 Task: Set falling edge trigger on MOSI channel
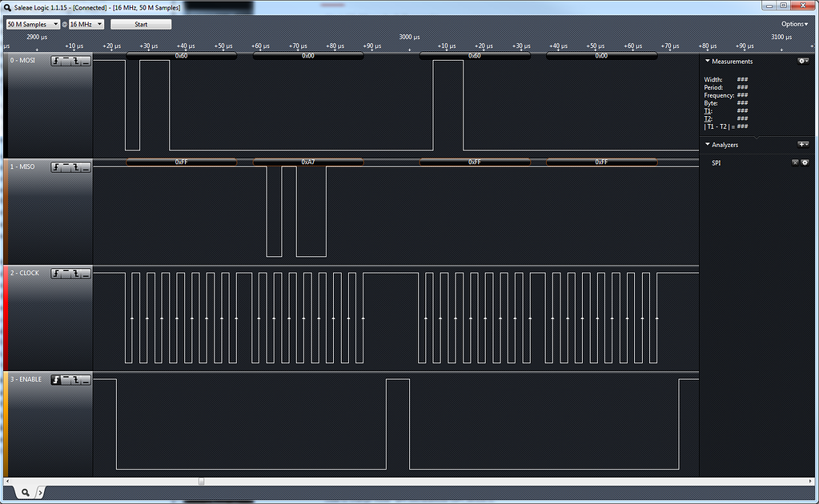76,61
